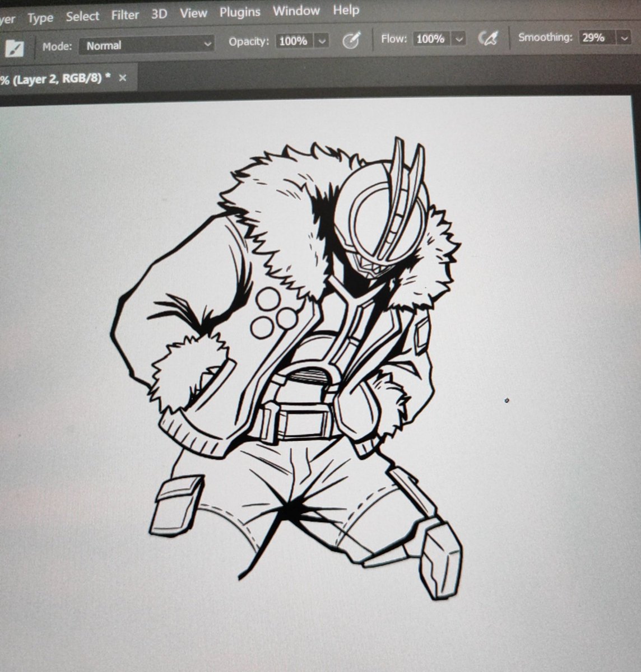Open the Plugins menu
This screenshot has height=672, width=641.
240,12
